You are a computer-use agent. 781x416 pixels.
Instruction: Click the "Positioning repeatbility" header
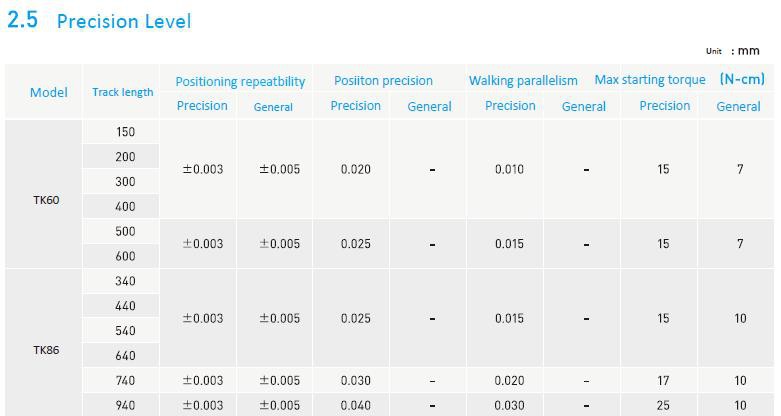click(240, 81)
